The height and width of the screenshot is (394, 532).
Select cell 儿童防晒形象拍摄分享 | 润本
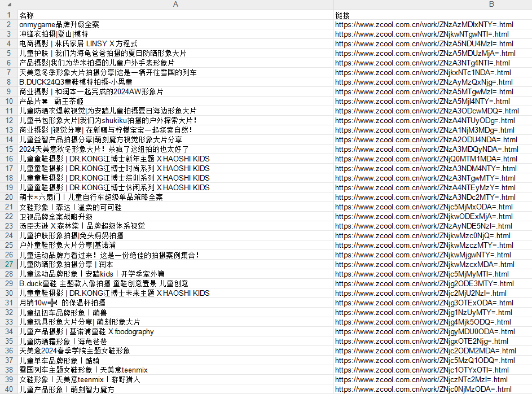(x=175, y=264)
